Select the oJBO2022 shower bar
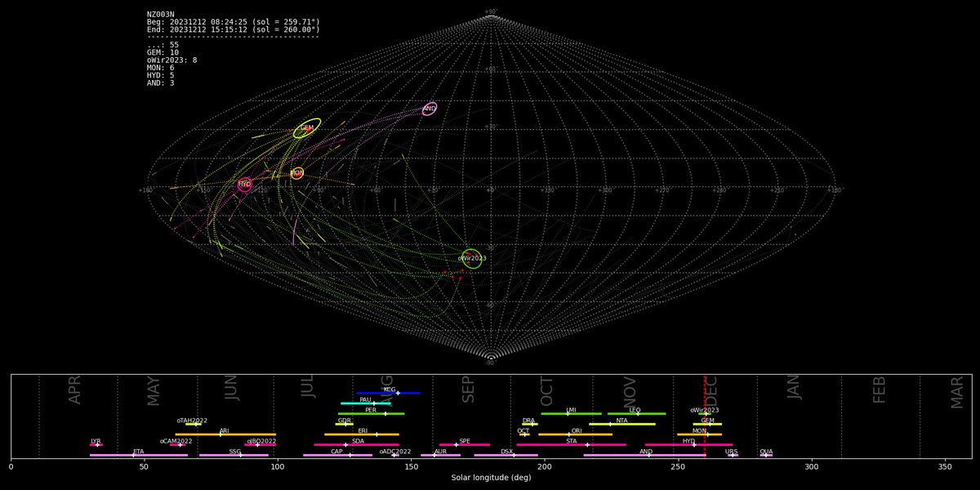980x490 pixels. click(x=261, y=445)
